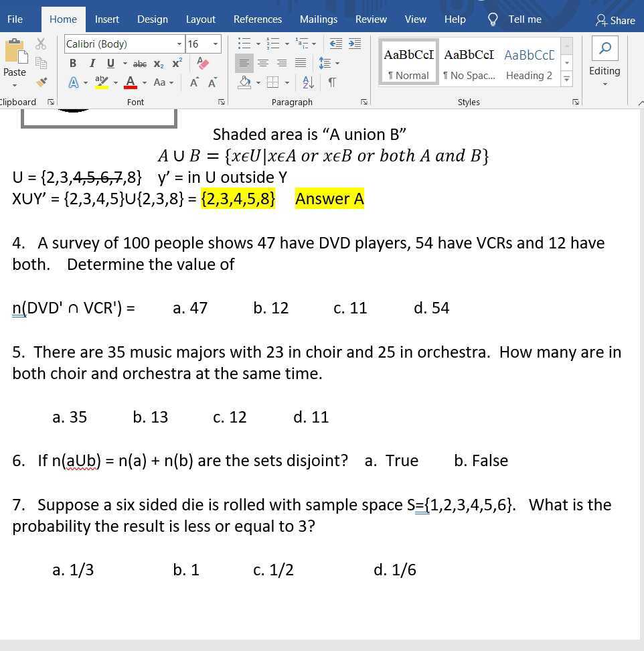This screenshot has height=651, width=644.
Task: Apply red font color
Action: (x=131, y=82)
